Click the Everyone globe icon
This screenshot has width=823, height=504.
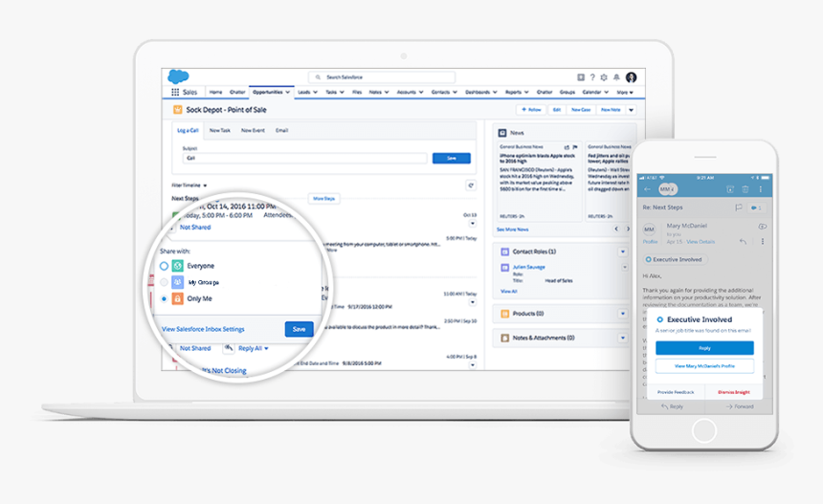click(178, 266)
